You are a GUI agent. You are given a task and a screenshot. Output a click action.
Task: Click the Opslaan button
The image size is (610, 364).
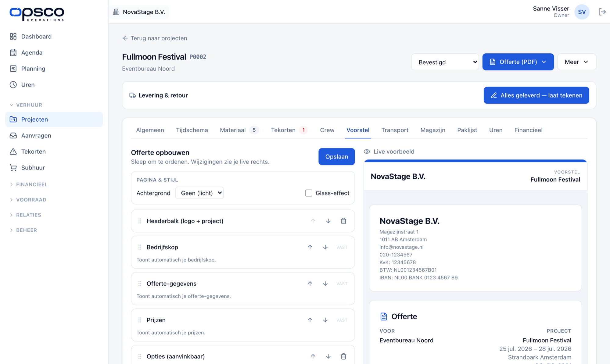click(x=337, y=157)
